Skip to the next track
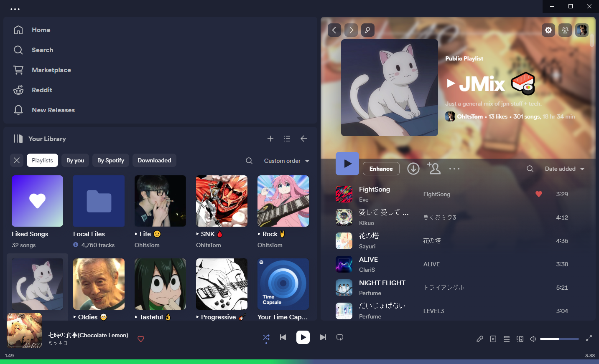The width and height of the screenshot is (599, 364). pyautogui.click(x=323, y=337)
